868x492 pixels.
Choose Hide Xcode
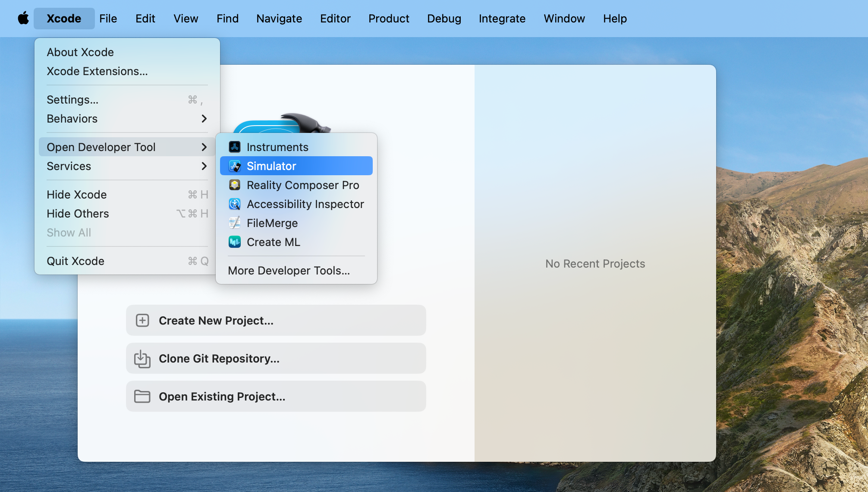(127, 195)
